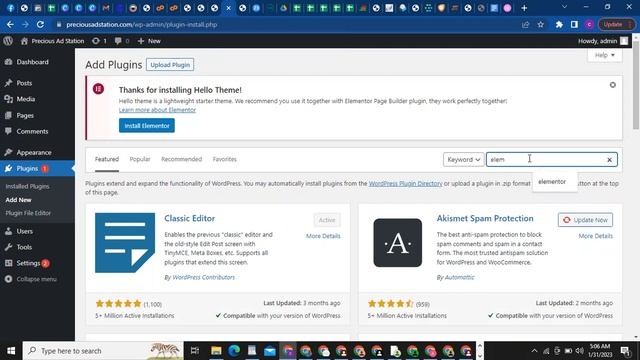Open Task View on the taskbar
This screenshot has width=640, height=360.
point(195,351)
